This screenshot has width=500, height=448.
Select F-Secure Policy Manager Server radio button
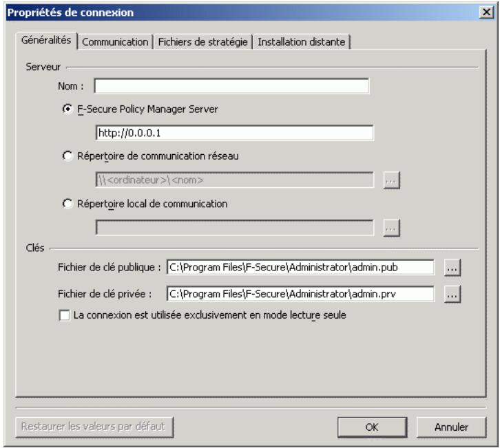(67, 109)
